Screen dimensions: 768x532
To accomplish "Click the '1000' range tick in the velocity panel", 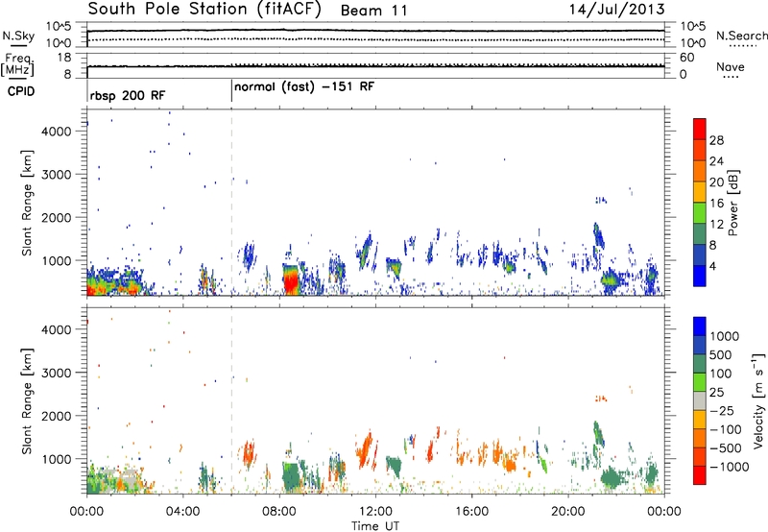I will (x=57, y=458).
